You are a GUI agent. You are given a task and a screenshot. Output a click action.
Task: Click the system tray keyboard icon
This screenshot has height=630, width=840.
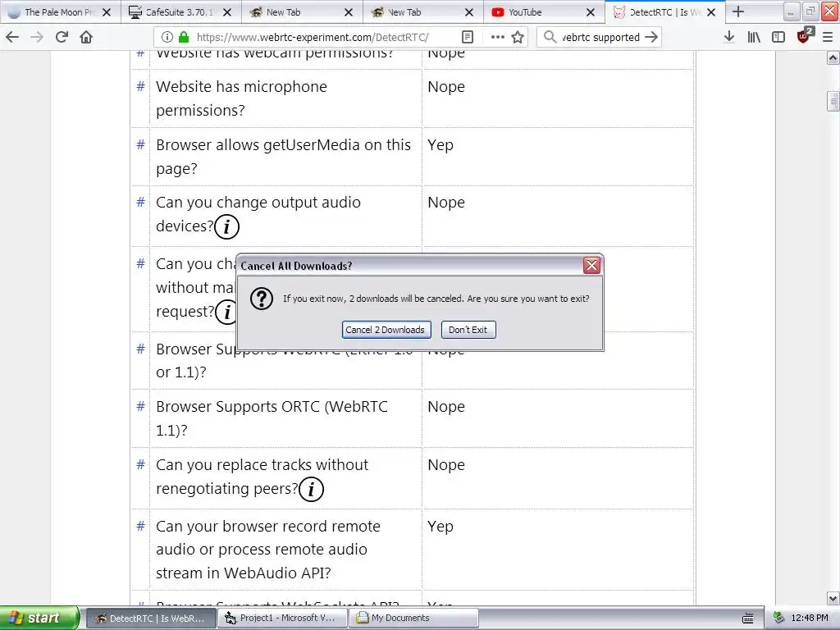[748, 619]
